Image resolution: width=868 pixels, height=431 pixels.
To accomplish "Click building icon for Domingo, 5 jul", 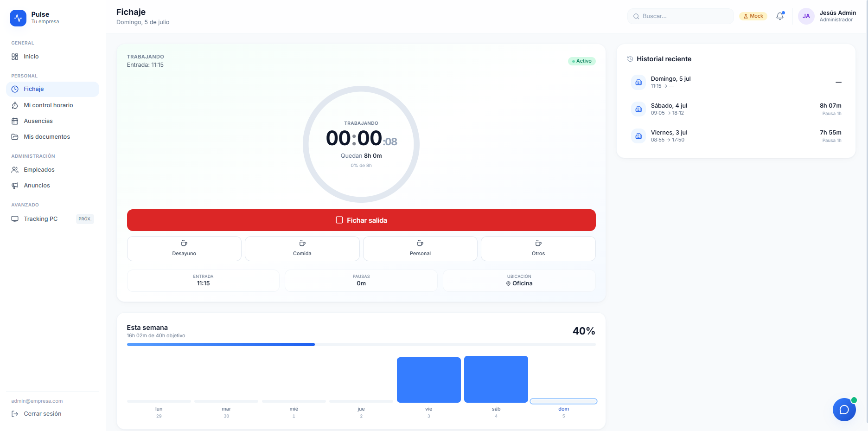I will 638,82.
